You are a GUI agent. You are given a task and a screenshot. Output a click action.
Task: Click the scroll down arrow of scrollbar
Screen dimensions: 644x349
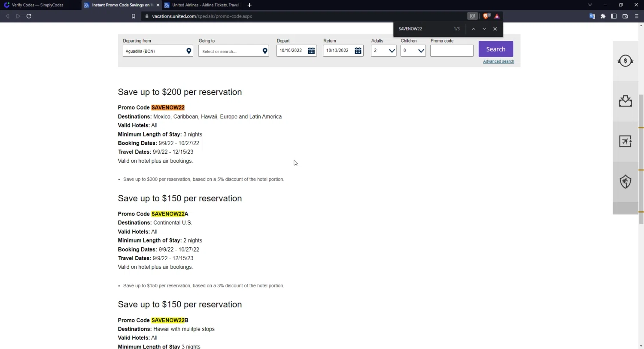click(x=641, y=346)
